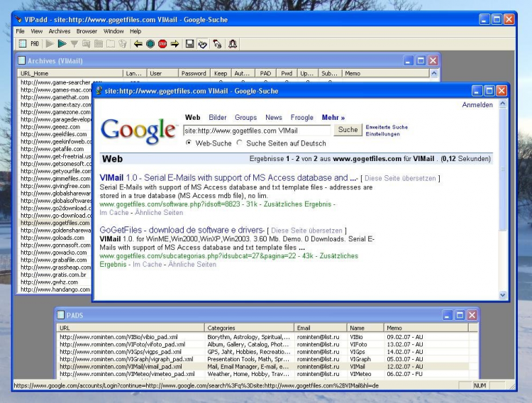This screenshot has width=532, height=403.
Task: Open the Archives menu
Action: coord(60,31)
